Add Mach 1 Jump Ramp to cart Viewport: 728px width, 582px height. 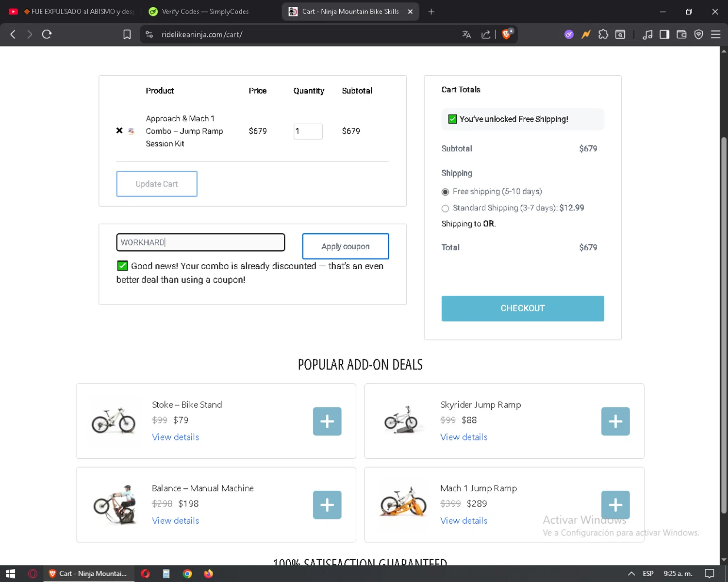(x=615, y=505)
